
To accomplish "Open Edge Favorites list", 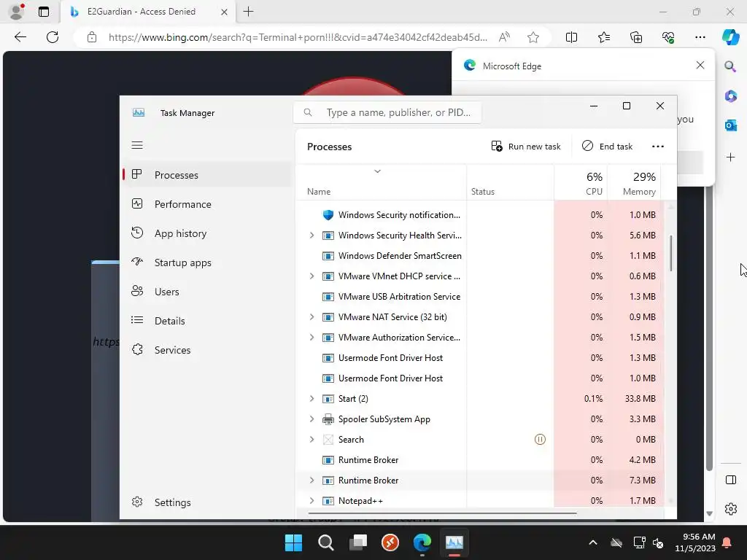I will 603,37.
